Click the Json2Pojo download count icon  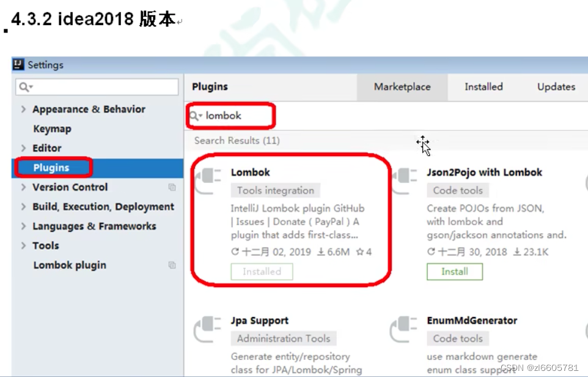click(517, 252)
